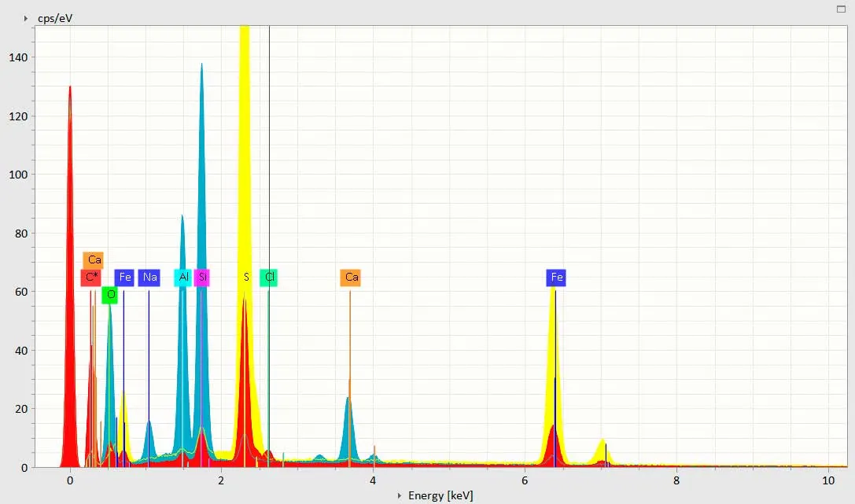Screen dimensions: 855x504
Task: Click the Ca tag near 3.7 keV
Action: [x=351, y=278]
